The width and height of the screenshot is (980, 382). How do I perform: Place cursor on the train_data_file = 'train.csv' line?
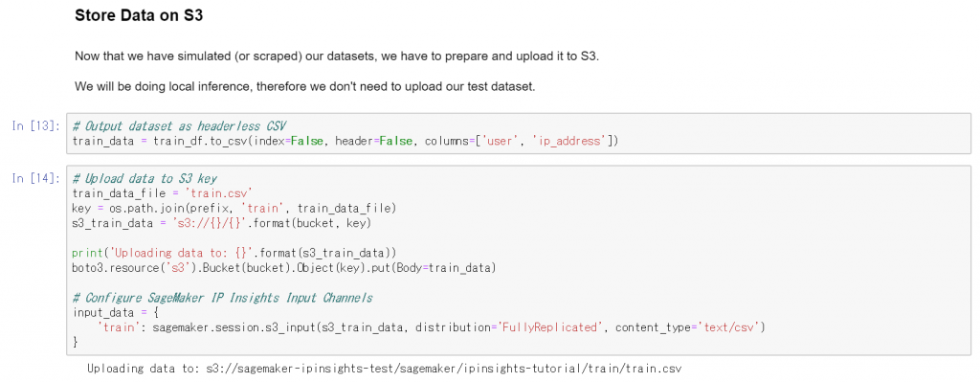click(162, 193)
